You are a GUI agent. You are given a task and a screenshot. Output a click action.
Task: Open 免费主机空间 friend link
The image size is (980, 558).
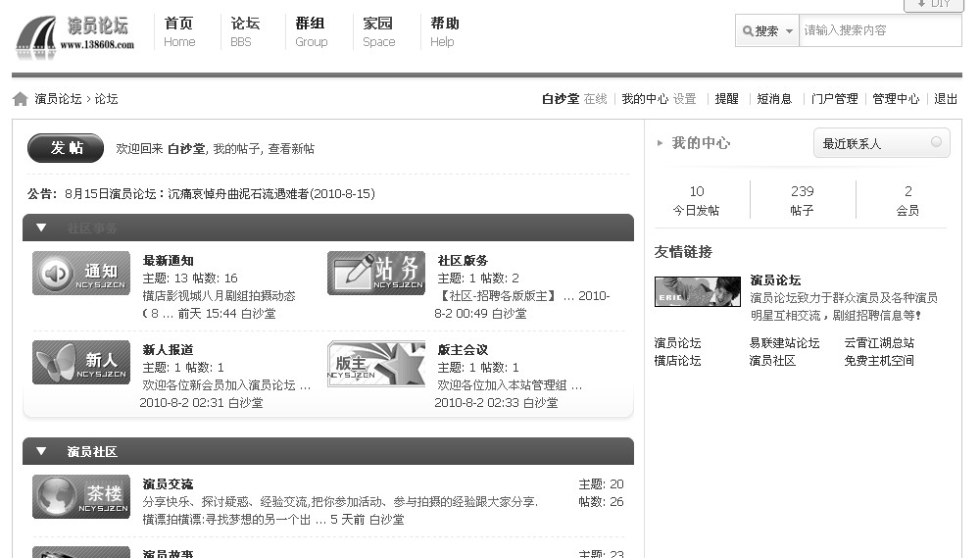coord(879,360)
